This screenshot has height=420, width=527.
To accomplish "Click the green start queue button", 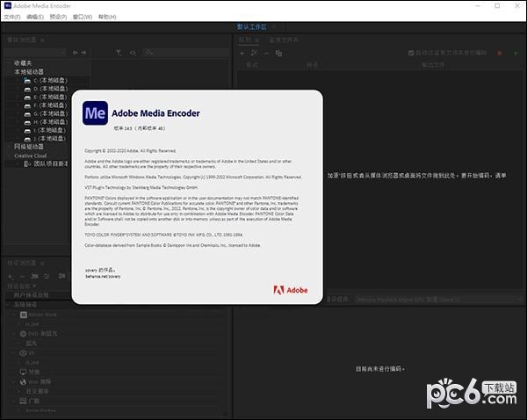I will click(516, 53).
